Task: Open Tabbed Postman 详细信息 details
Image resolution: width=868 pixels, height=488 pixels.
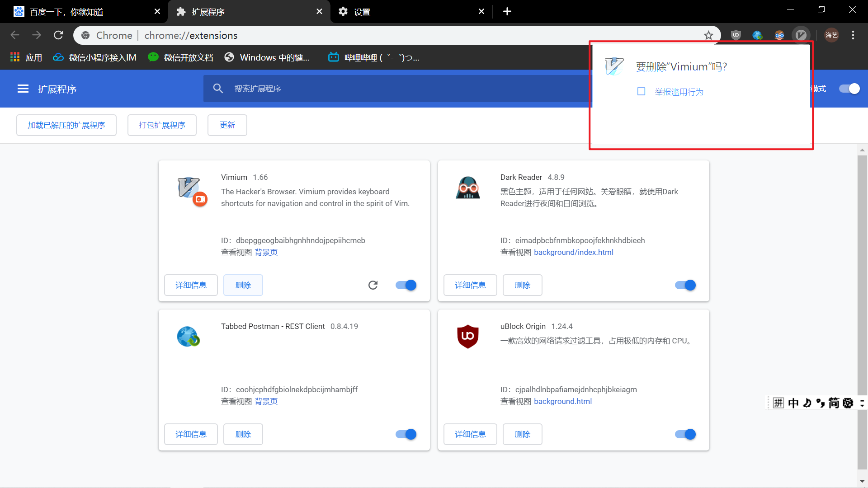Action: point(191,434)
